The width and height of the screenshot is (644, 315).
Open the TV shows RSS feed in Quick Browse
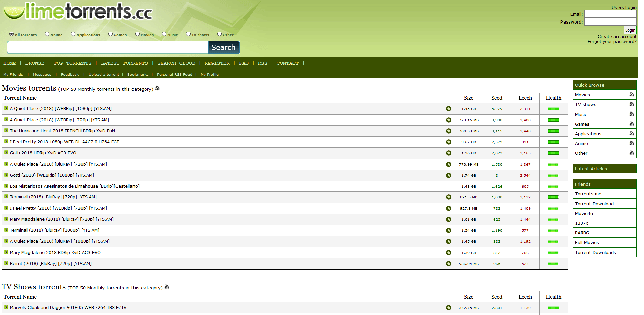click(x=632, y=104)
